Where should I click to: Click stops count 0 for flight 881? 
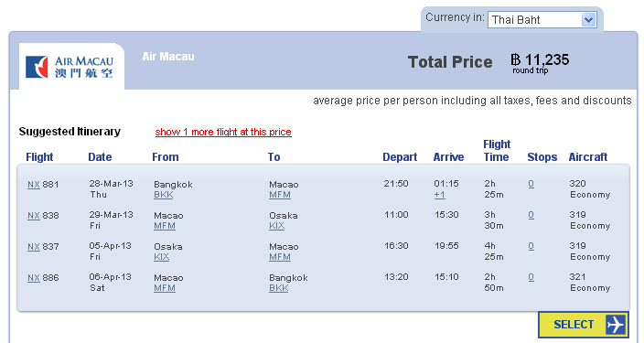[531, 184]
